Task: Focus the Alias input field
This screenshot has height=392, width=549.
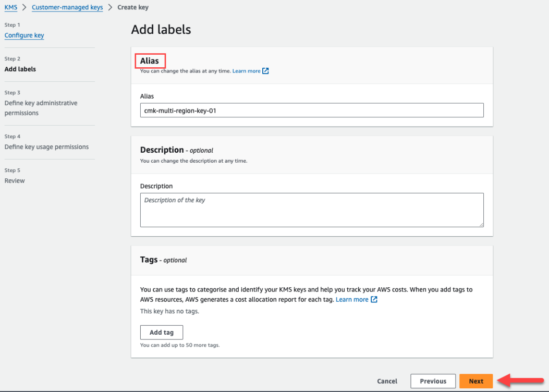Action: (312, 111)
